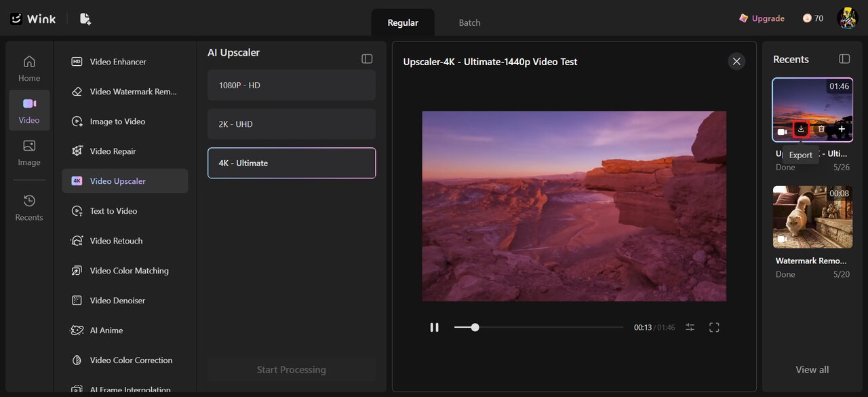The width and height of the screenshot is (868, 397).
Task: Click the plus icon on sunset thumbnail
Action: [842, 129]
